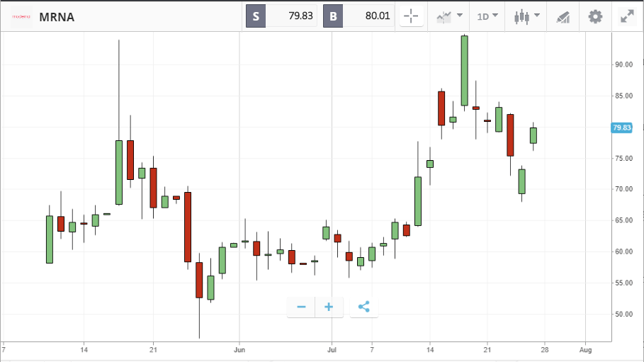Expand the compare dropdown arrow
Viewport: 644px width, 362px height.
[x=460, y=16]
